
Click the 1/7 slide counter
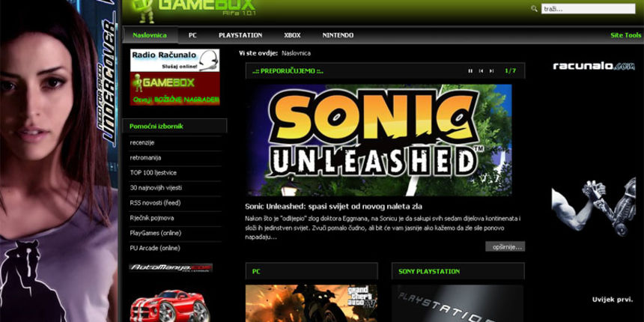click(510, 70)
